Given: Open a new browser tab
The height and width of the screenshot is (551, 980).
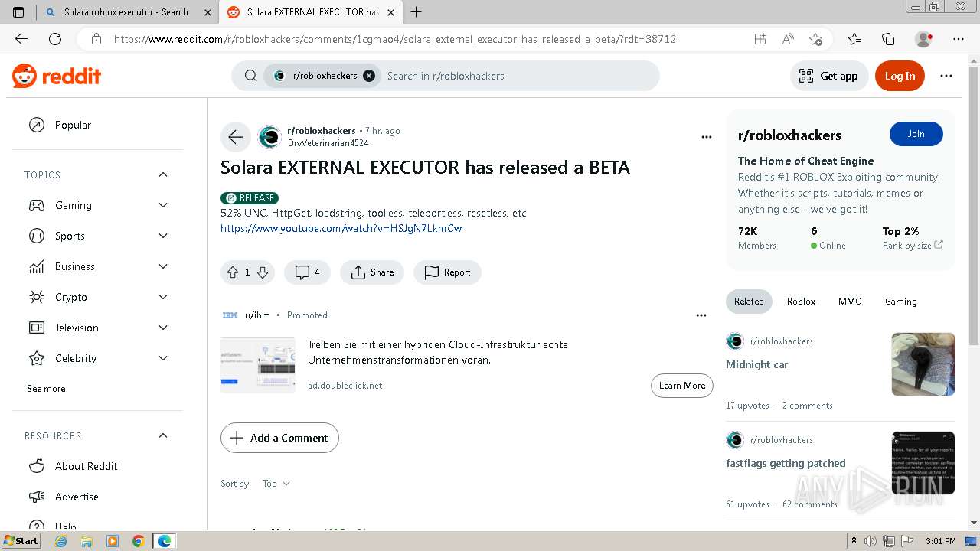Looking at the screenshot, I should pos(416,12).
